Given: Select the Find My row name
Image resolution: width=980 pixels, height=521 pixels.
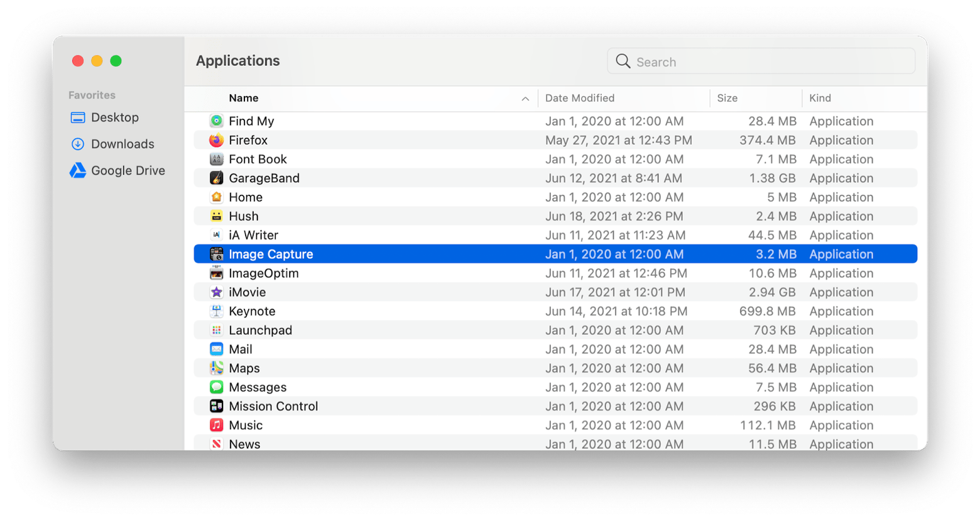Looking at the screenshot, I should point(251,121).
